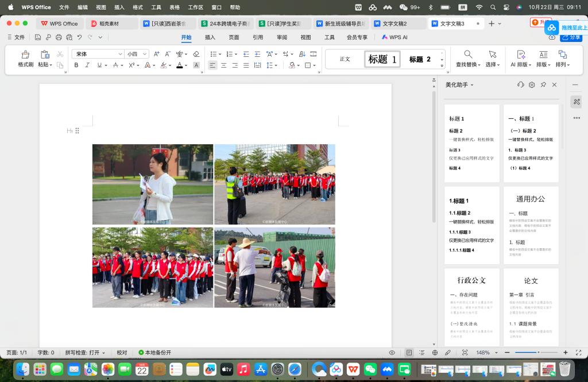Open the 表格 menu in the menu bar
588x382 pixels.
(x=175, y=7)
